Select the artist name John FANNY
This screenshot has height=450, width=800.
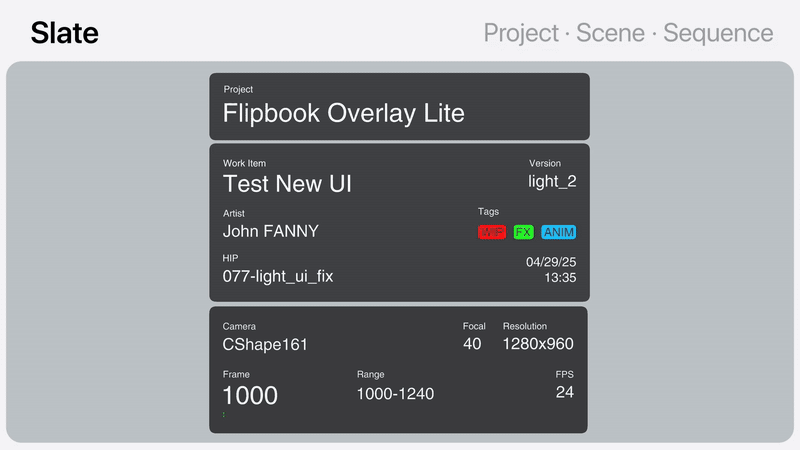pyautogui.click(x=270, y=231)
